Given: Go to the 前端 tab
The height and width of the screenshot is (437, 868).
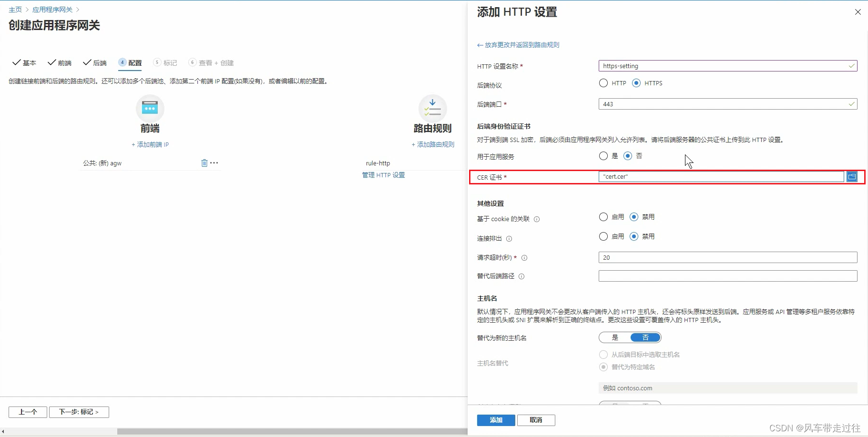Looking at the screenshot, I should click(x=60, y=63).
